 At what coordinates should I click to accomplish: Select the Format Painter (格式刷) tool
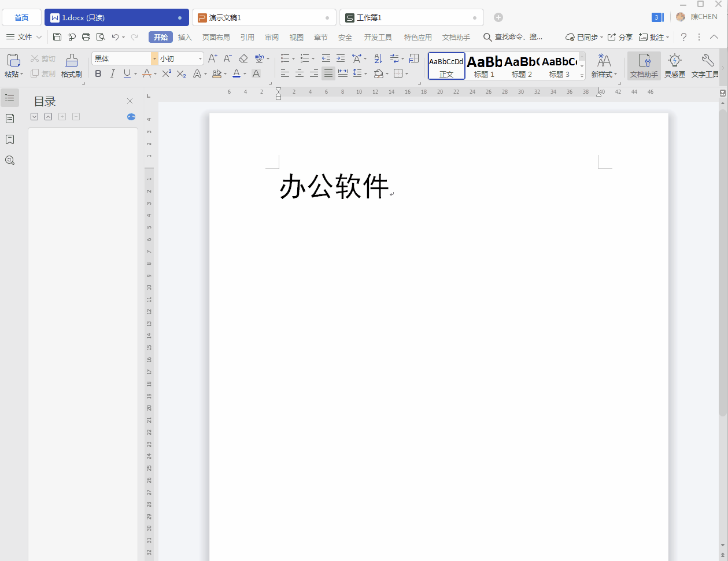click(x=72, y=65)
